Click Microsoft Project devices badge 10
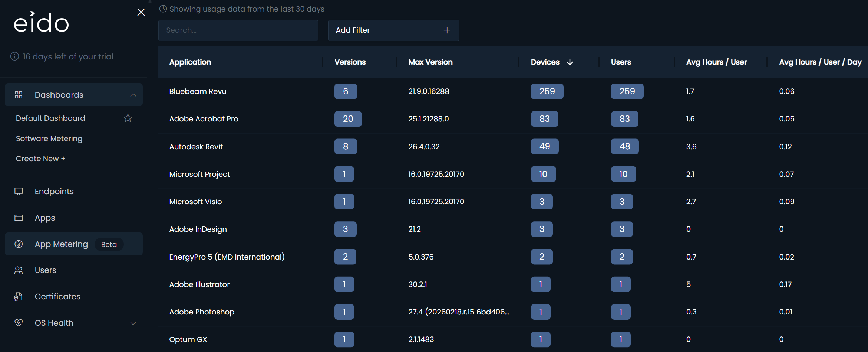Image resolution: width=868 pixels, height=352 pixels. (543, 174)
